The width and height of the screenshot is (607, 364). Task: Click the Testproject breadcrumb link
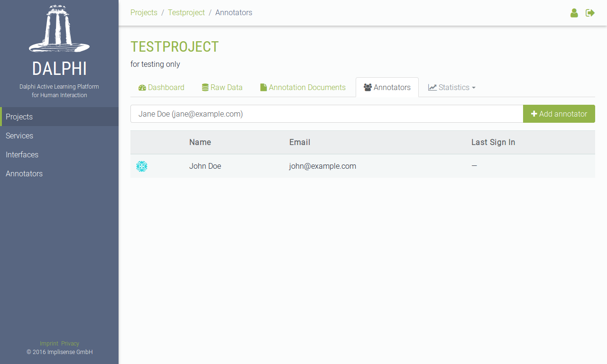click(186, 13)
